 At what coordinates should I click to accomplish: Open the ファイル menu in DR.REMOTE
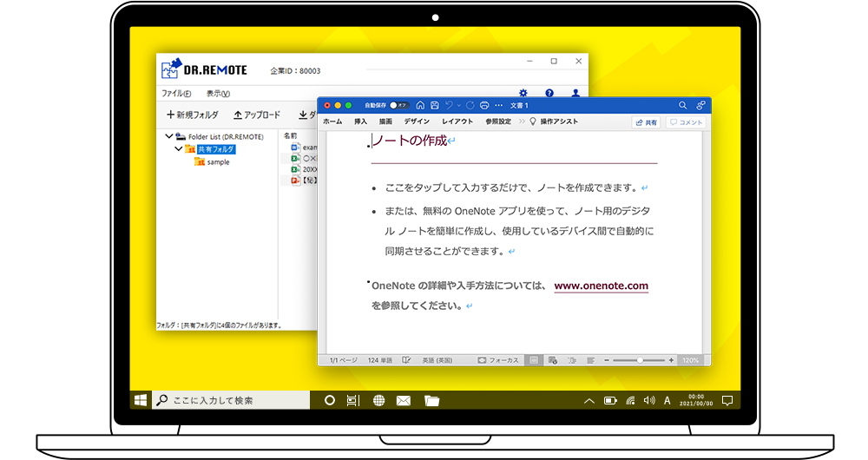[x=176, y=94]
